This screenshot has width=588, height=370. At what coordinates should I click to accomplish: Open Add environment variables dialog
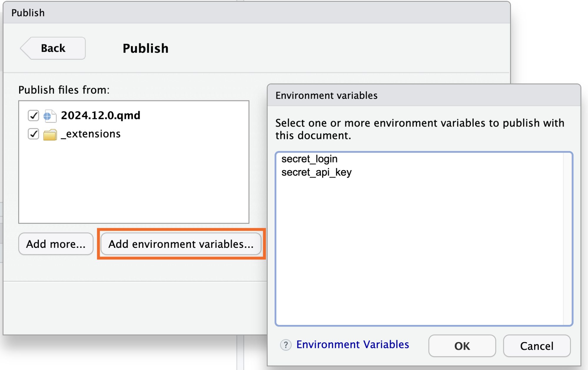pyautogui.click(x=181, y=244)
